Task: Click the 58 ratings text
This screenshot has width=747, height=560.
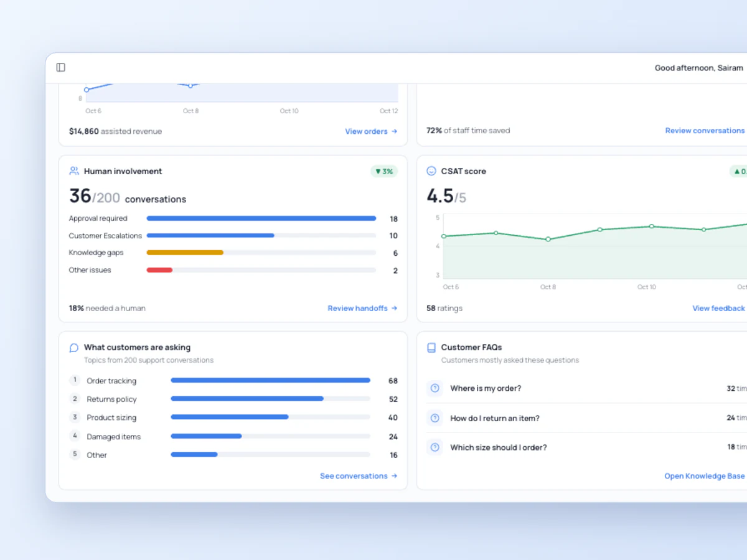Action: (x=444, y=308)
